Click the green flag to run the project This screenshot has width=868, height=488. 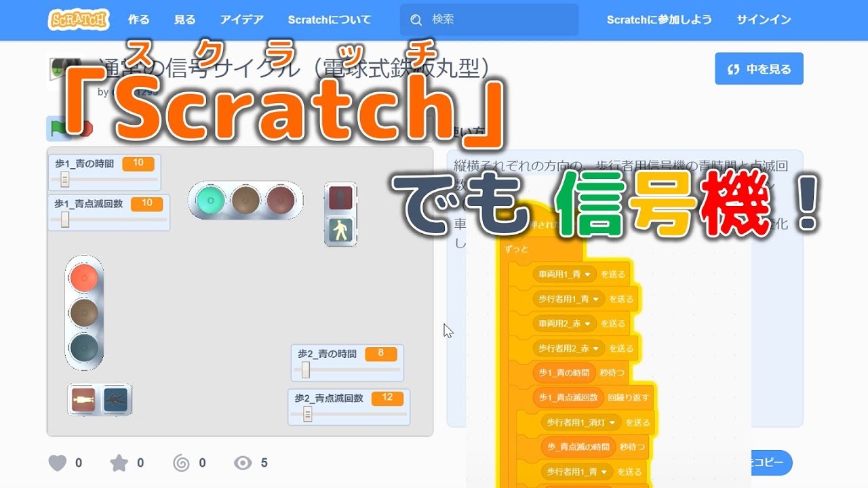coord(58,127)
